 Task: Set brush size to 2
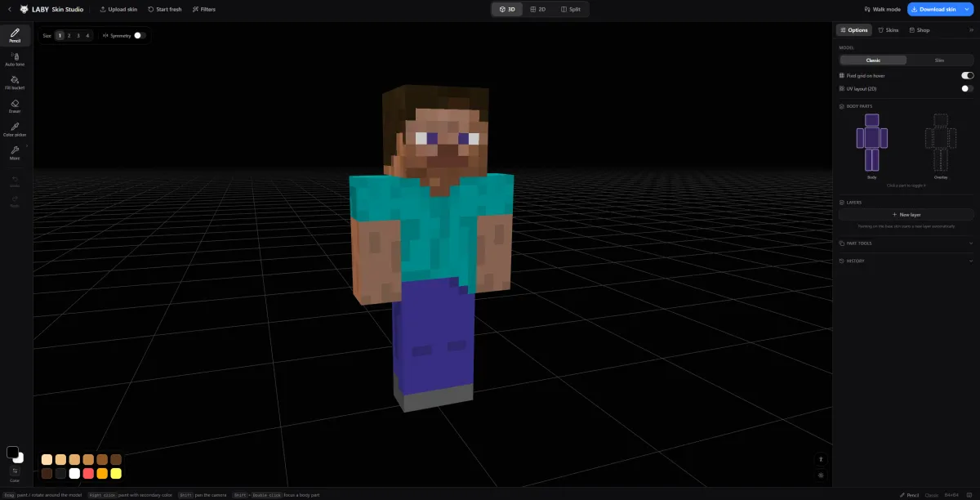(69, 35)
